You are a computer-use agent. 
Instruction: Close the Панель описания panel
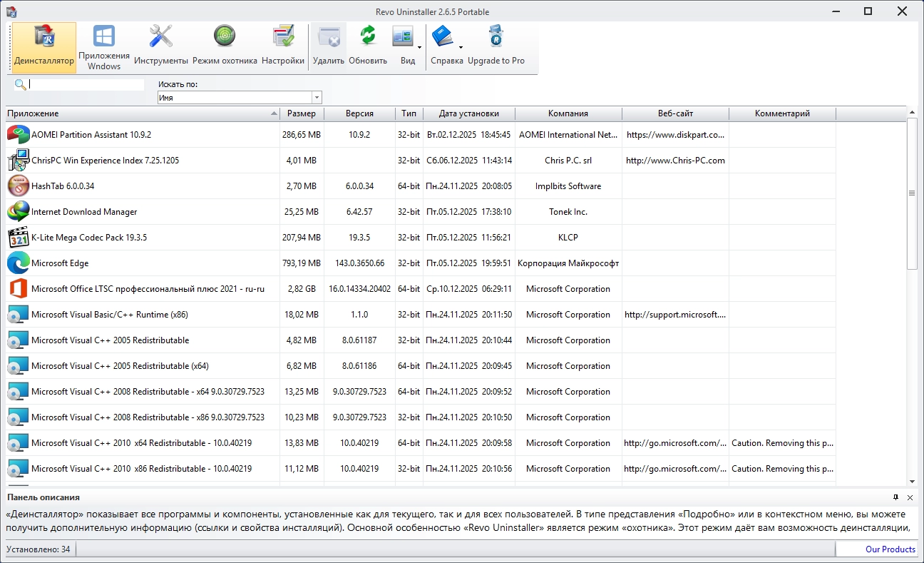coord(910,497)
